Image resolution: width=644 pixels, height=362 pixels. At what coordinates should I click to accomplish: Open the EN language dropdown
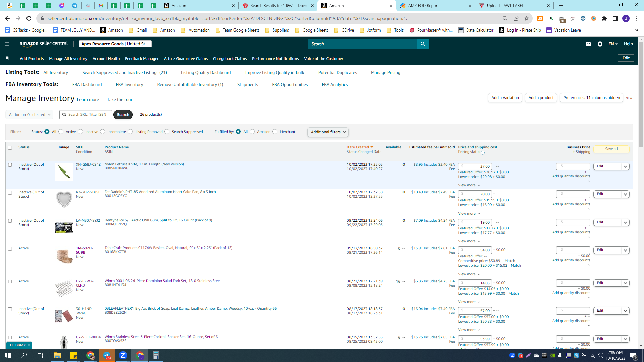click(613, 44)
